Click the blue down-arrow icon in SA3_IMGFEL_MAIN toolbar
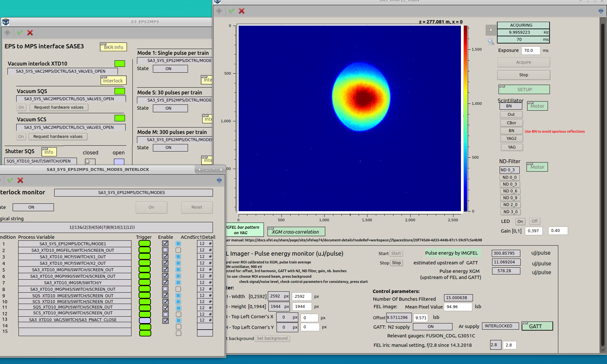This screenshot has height=364, width=607. click(601, 11)
